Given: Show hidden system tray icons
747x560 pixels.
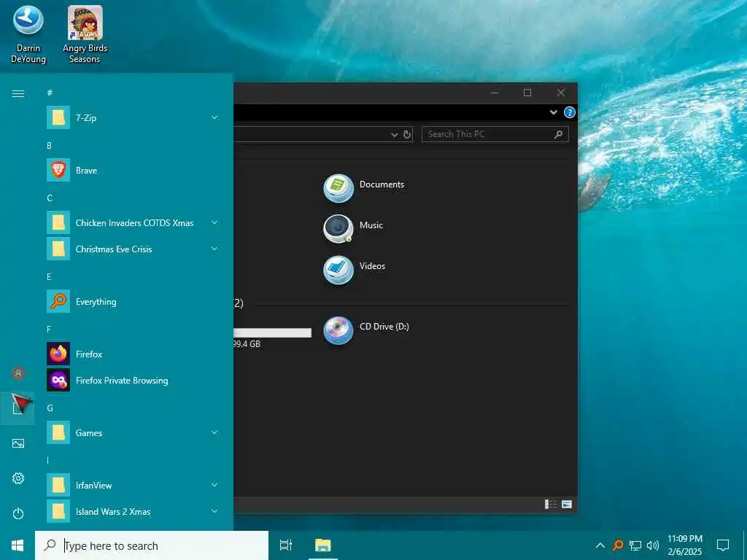Looking at the screenshot, I should 600,545.
